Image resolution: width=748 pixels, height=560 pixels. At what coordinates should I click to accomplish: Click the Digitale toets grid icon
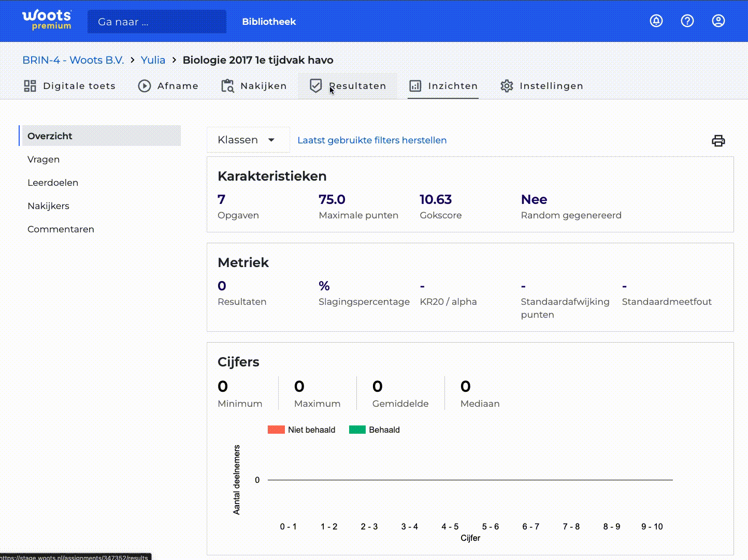pyautogui.click(x=30, y=86)
